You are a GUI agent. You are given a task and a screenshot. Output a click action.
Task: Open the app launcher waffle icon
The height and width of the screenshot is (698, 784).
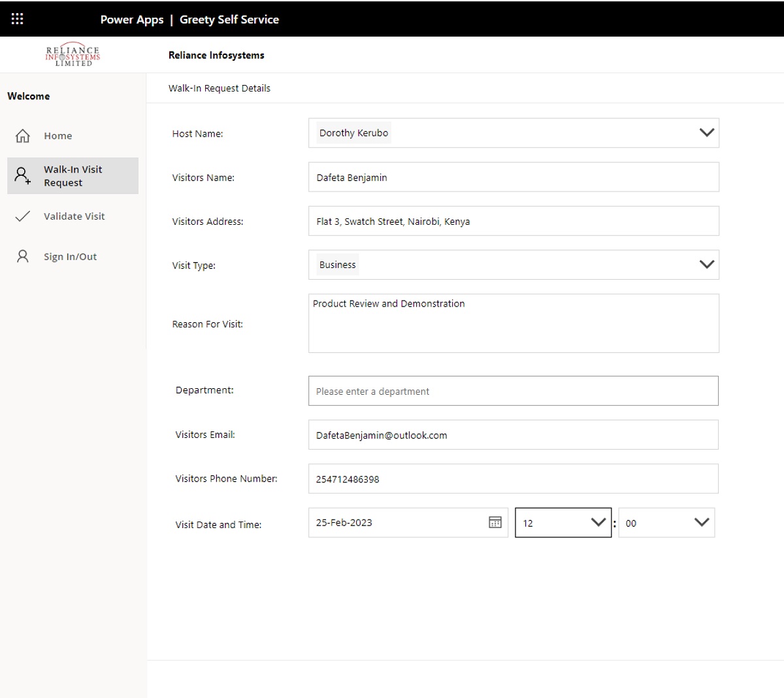point(18,19)
